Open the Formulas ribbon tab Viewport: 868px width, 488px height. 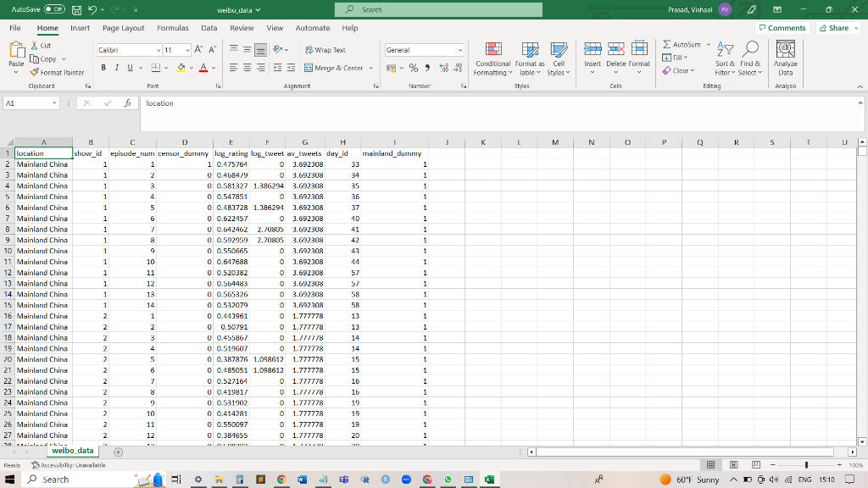[x=173, y=28]
